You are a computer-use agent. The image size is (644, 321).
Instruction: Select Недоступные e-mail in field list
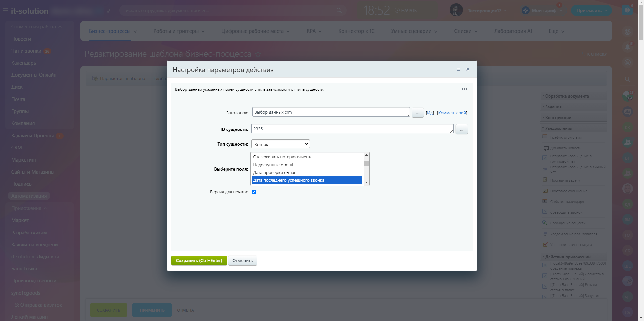[273, 165]
